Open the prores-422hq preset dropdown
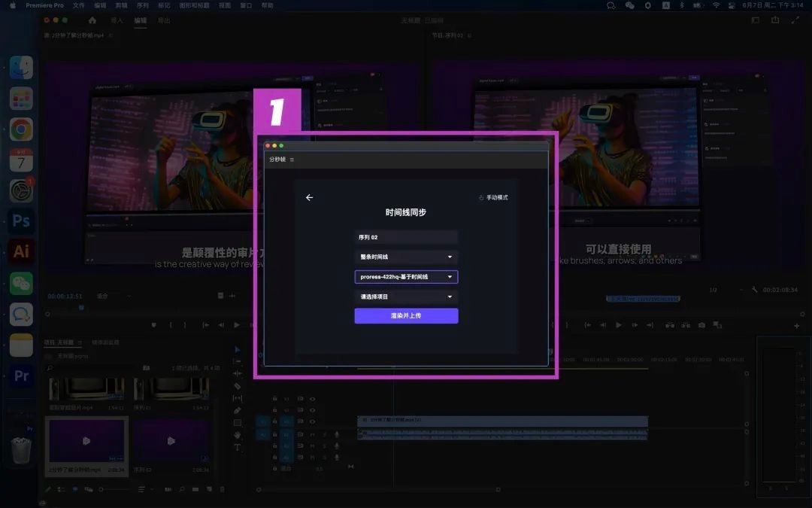The width and height of the screenshot is (812, 508). click(x=406, y=277)
